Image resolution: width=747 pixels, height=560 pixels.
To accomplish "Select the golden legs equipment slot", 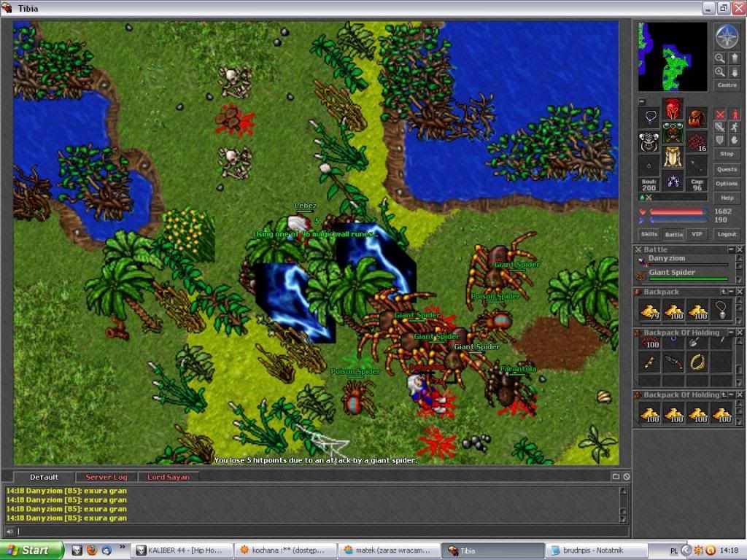I will [x=673, y=157].
